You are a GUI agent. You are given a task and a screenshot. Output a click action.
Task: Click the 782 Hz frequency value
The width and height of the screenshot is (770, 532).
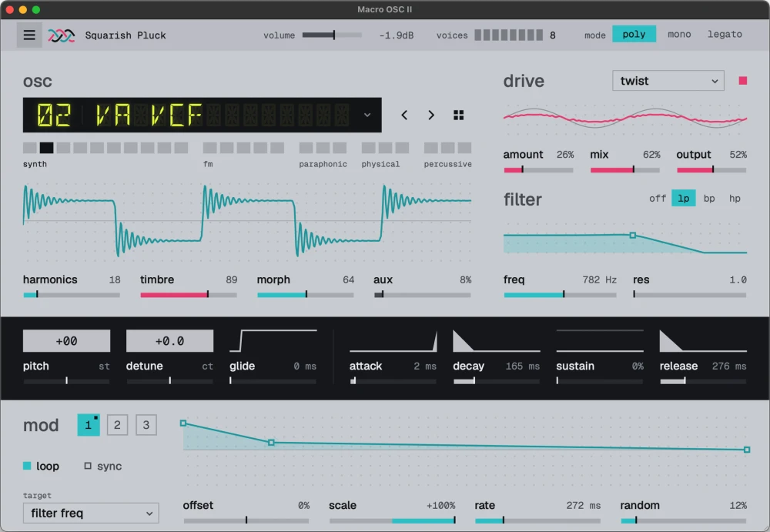(600, 279)
